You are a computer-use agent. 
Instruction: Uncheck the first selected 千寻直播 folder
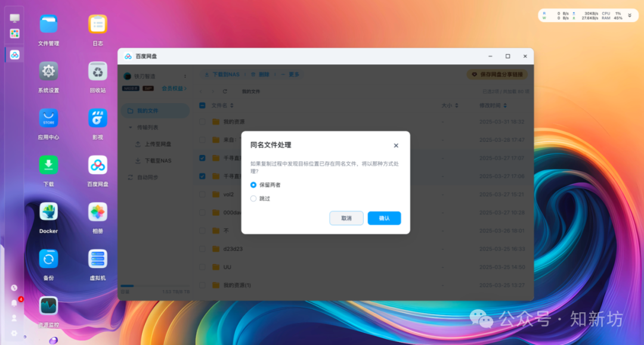coord(202,158)
